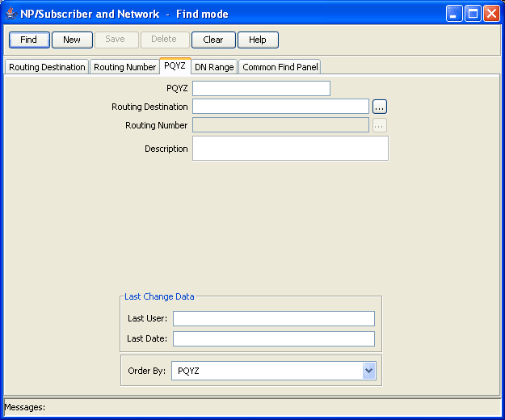Click the Order By label
The width and height of the screenshot is (505, 420).
click(147, 371)
